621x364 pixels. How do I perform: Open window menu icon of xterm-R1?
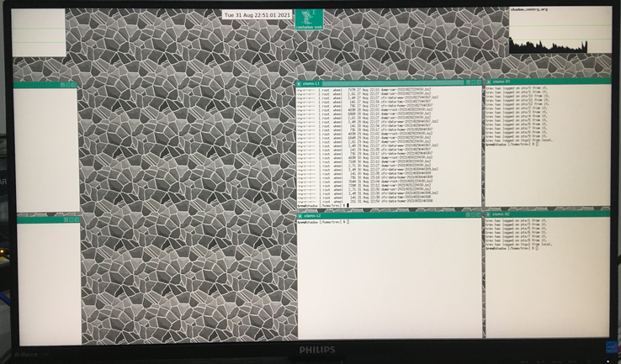[489, 82]
